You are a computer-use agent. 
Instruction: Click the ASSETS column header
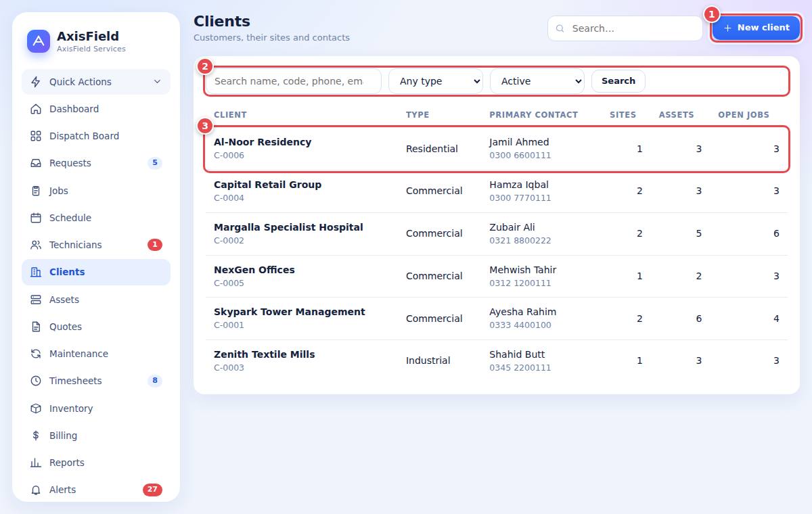pyautogui.click(x=677, y=115)
